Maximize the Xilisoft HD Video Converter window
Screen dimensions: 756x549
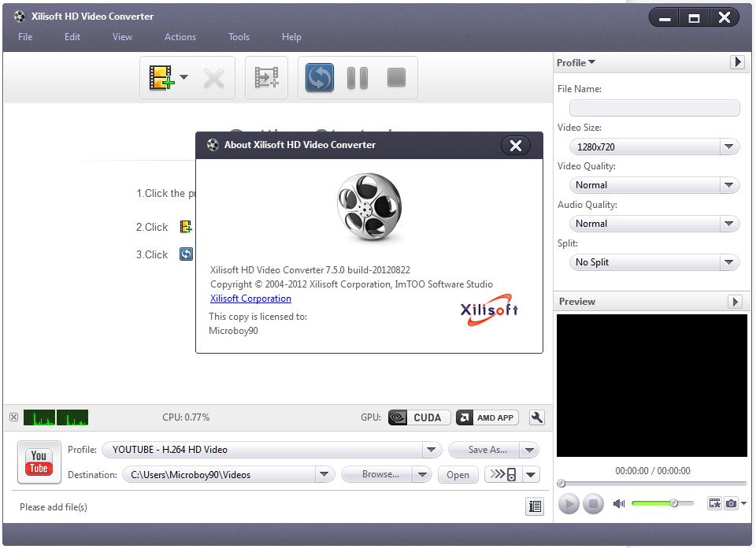pos(694,18)
